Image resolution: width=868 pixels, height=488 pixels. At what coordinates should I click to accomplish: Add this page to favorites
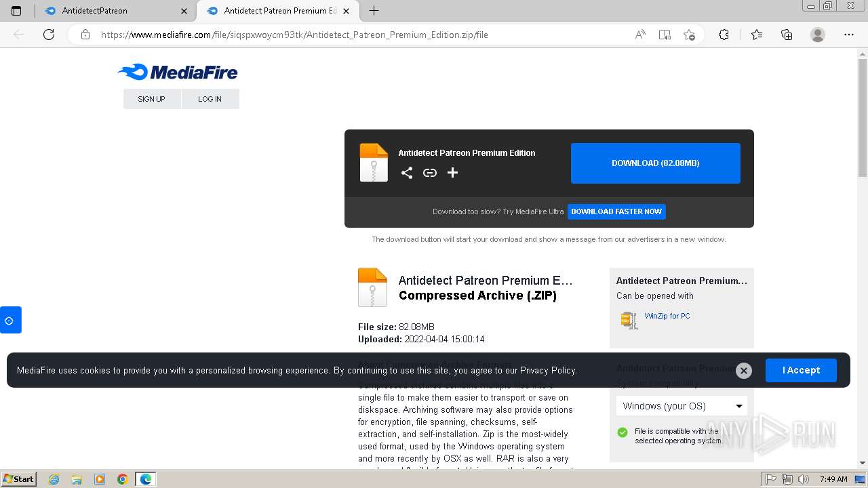coord(689,35)
